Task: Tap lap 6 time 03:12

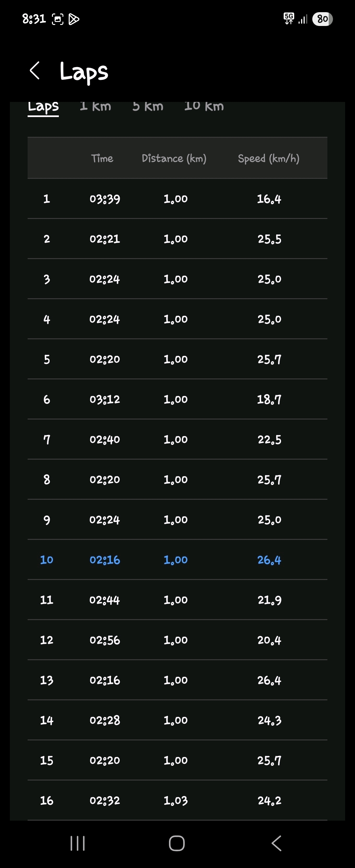Action: (105, 399)
